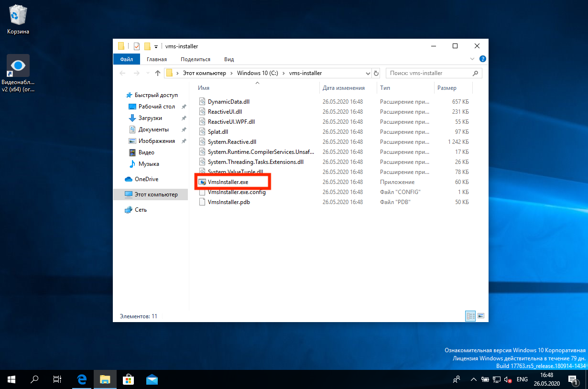588x389 pixels.
Task: Select Рабочий стол in navigation pane
Action: [157, 107]
